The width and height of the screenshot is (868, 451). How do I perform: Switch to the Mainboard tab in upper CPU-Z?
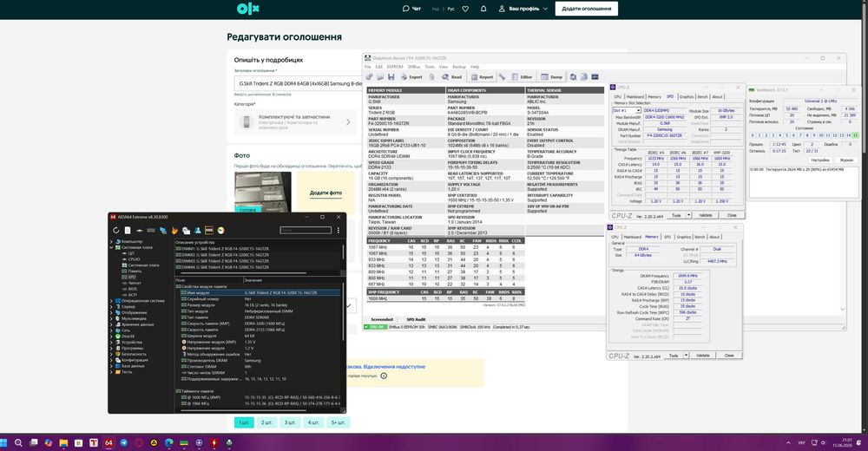tap(635, 97)
